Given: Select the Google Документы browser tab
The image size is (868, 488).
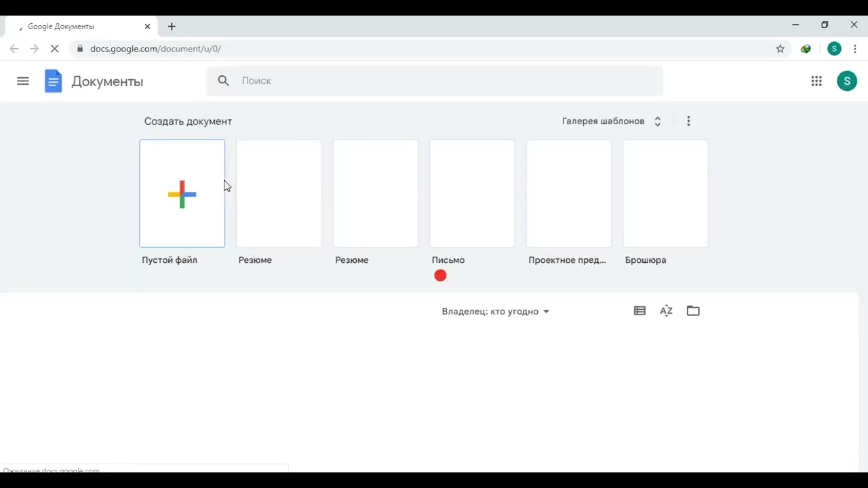Looking at the screenshot, I should click(81, 26).
